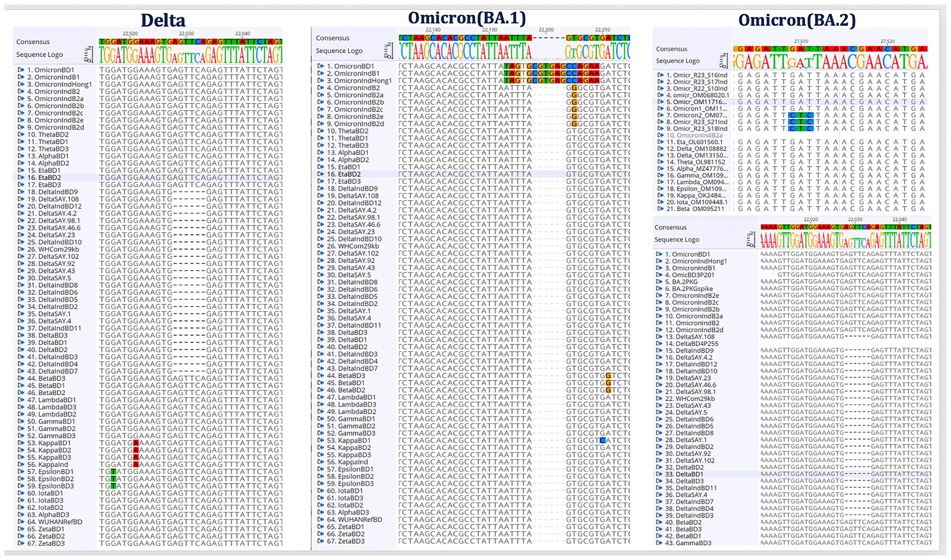The width and height of the screenshot is (951, 560).
Task: Click the sequence icon beside OmicronIndB2c in Omicron(BA.1) panel
Action: point(320,109)
